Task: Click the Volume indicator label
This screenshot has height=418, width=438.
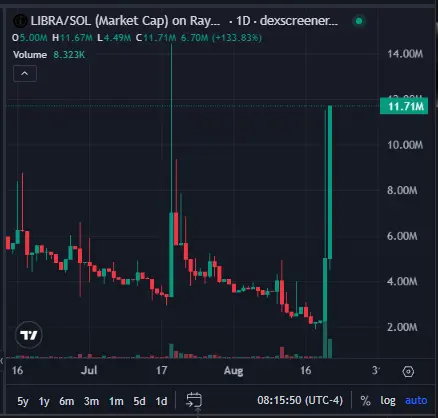Action: coord(30,55)
